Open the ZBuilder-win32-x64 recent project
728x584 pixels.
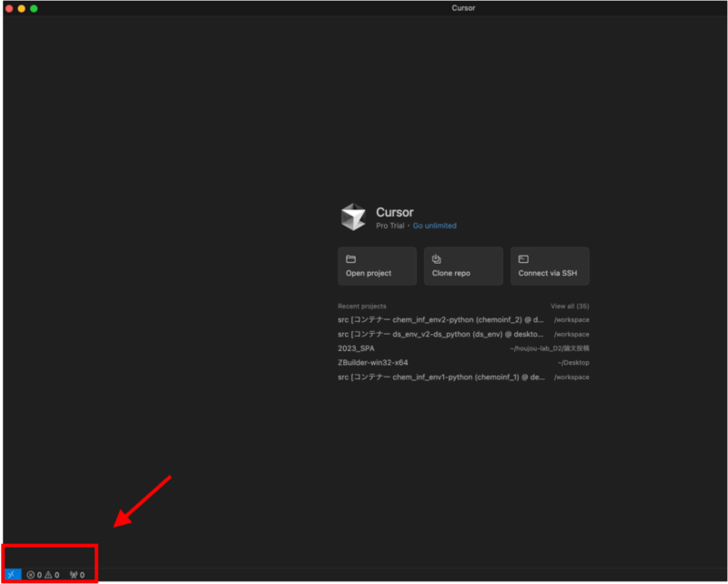[463, 363]
